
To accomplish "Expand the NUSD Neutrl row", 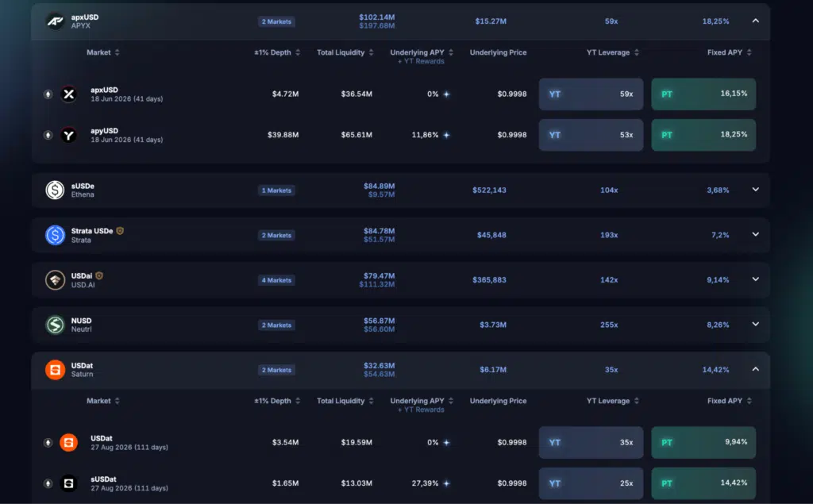I will coord(756,324).
